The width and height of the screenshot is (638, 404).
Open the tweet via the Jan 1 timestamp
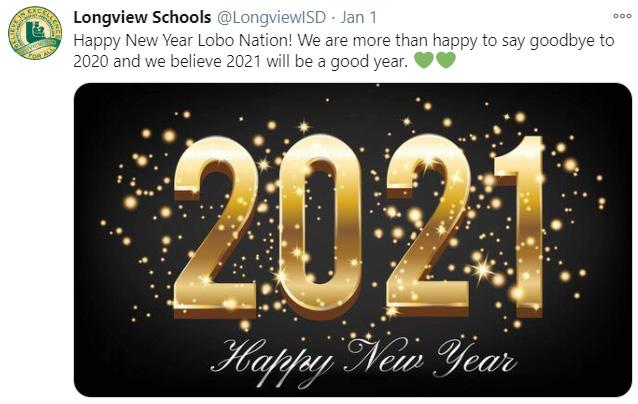click(x=358, y=17)
